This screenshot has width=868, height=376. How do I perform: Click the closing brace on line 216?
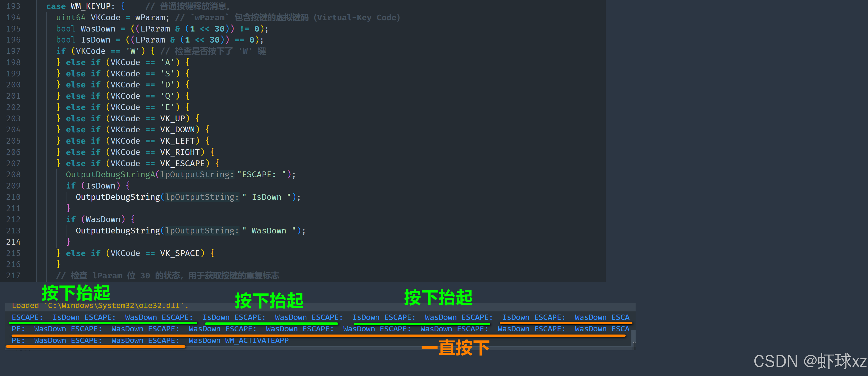point(59,264)
